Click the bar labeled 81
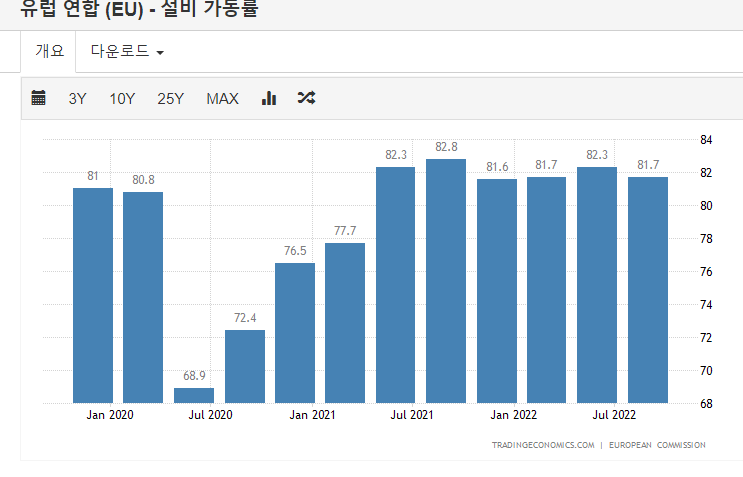Image resolution: width=743 pixels, height=477 pixels. point(93,296)
